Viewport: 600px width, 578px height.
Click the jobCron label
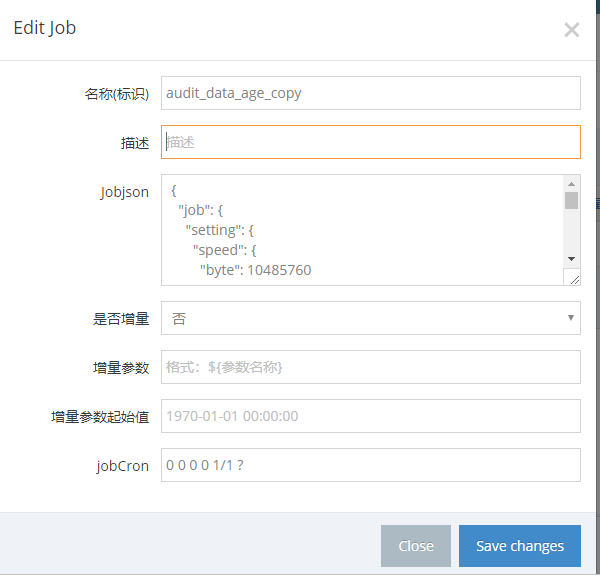click(122, 466)
